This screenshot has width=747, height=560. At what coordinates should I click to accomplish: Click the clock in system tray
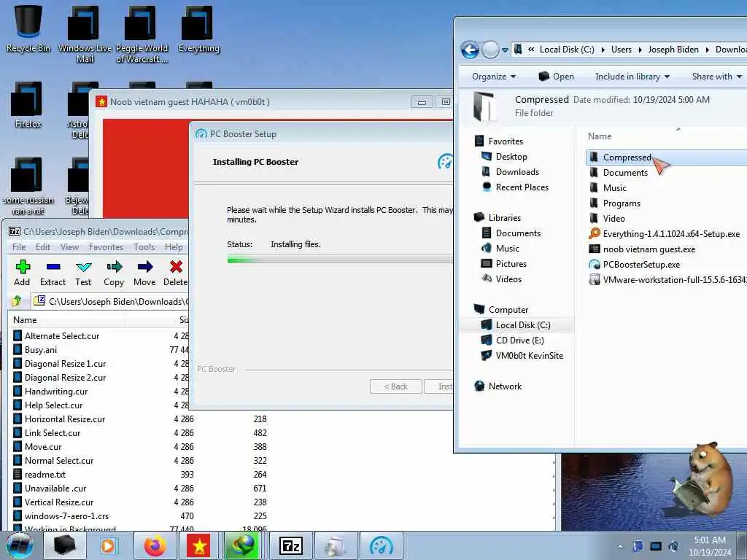[710, 546]
